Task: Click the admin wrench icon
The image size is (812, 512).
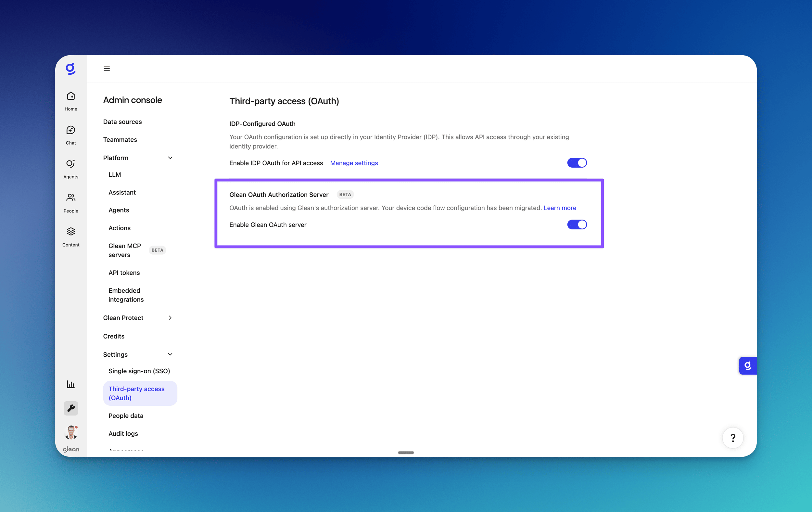Action: pyautogui.click(x=71, y=408)
